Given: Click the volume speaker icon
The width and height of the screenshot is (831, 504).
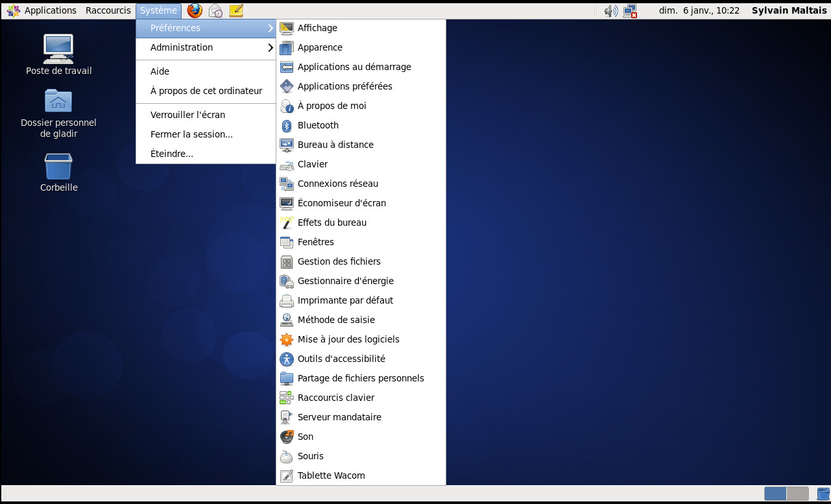Looking at the screenshot, I should point(610,10).
